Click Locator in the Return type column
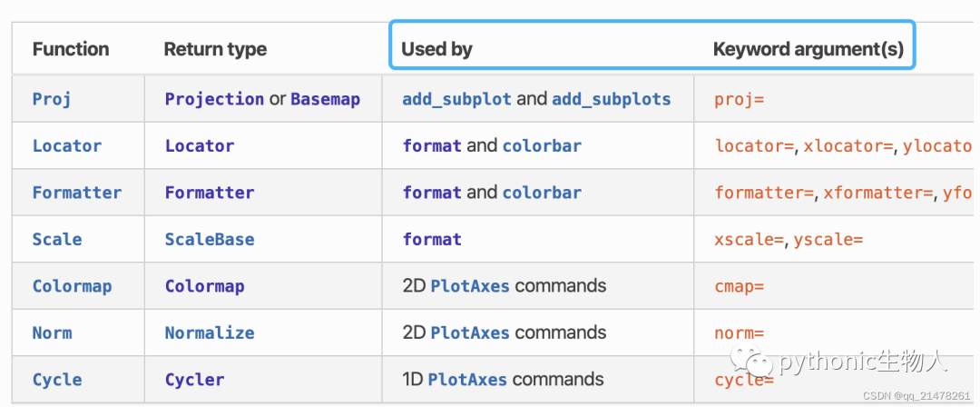980x407 pixels. (200, 146)
